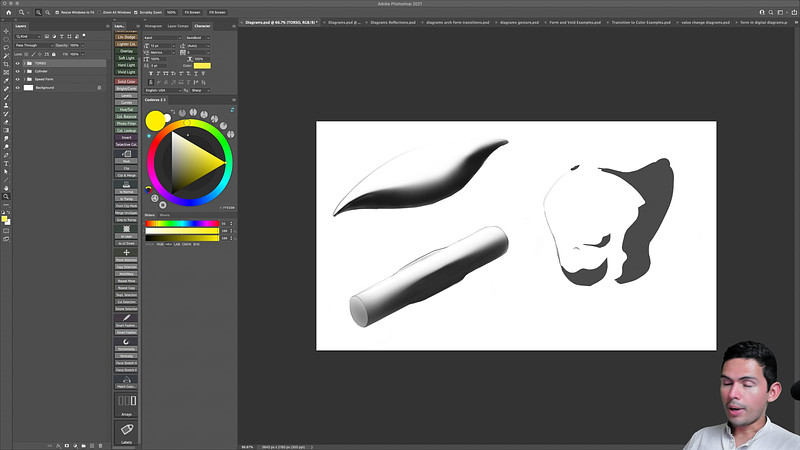Filter layers for type layers icon
800x450 pixels.
[62, 36]
